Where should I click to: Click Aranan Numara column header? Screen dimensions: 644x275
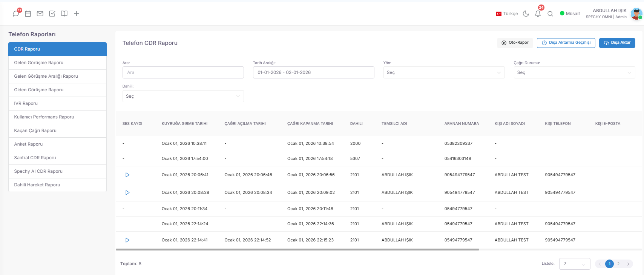click(x=462, y=124)
